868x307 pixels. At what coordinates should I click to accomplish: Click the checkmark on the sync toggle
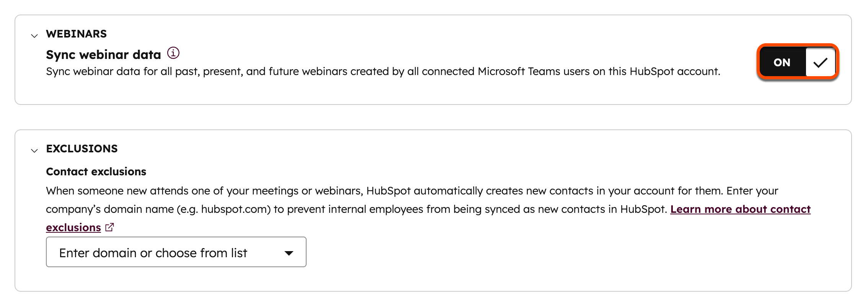click(x=820, y=62)
